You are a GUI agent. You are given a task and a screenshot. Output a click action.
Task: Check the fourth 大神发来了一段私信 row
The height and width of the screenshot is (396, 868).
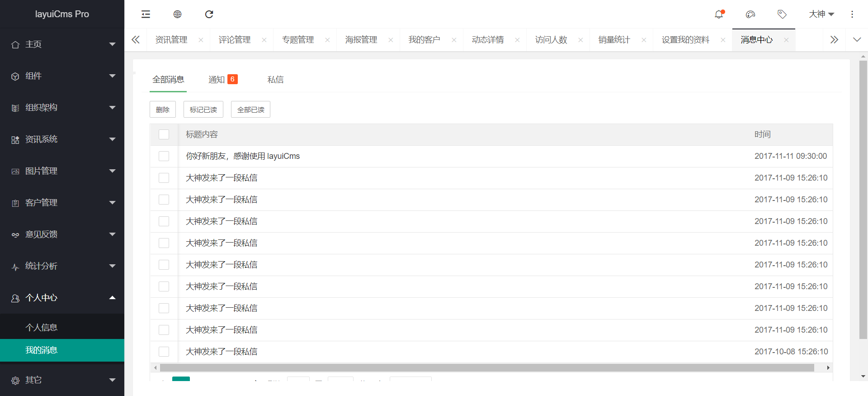(x=164, y=243)
